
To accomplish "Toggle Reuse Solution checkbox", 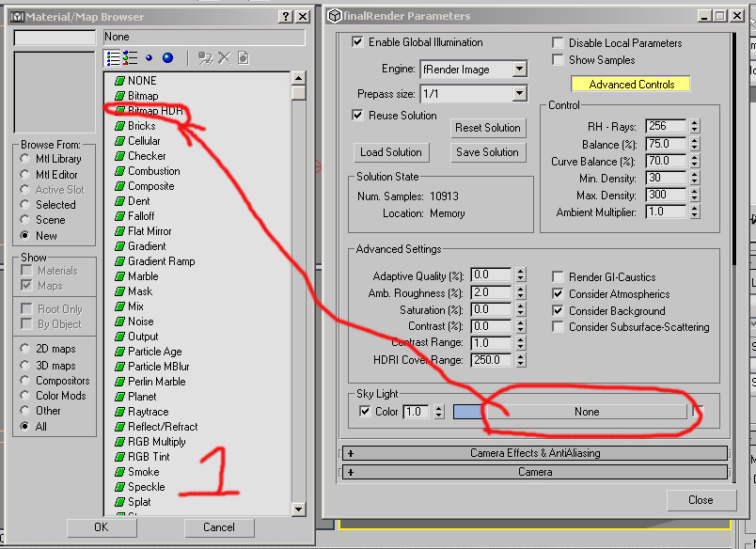I will coord(357,116).
